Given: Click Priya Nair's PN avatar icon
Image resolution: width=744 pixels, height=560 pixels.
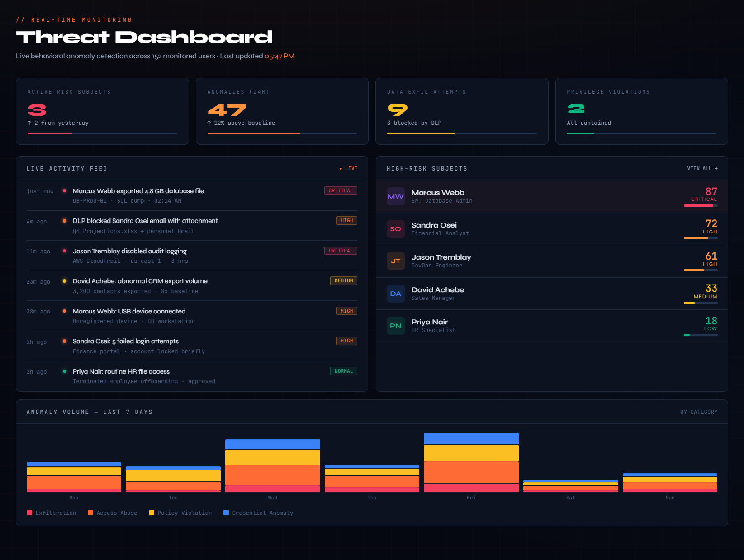Looking at the screenshot, I should click(395, 326).
